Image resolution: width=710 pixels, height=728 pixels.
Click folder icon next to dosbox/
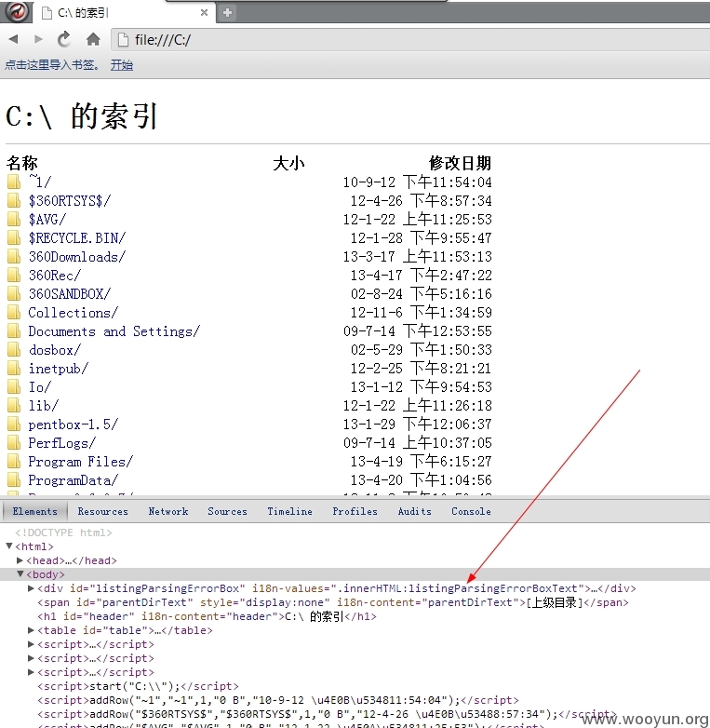[14, 349]
